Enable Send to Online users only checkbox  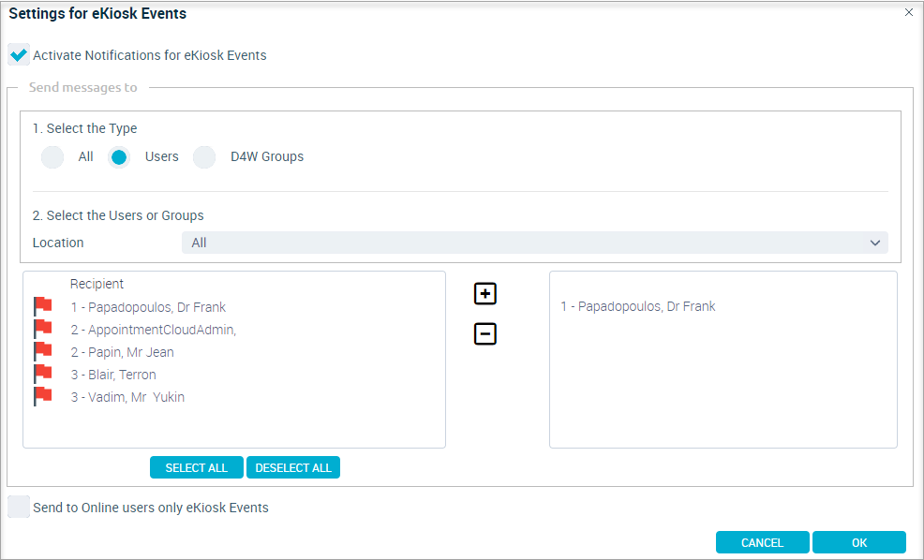point(19,507)
